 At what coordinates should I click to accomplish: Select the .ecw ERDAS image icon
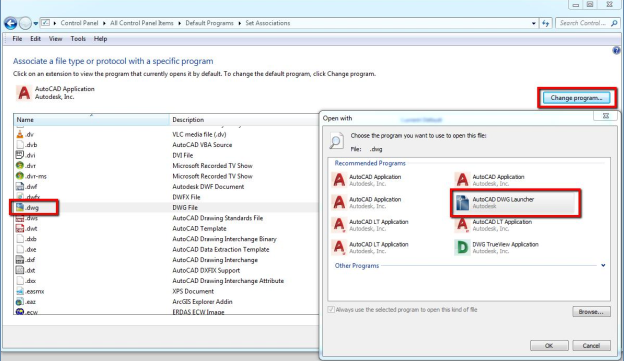20,312
